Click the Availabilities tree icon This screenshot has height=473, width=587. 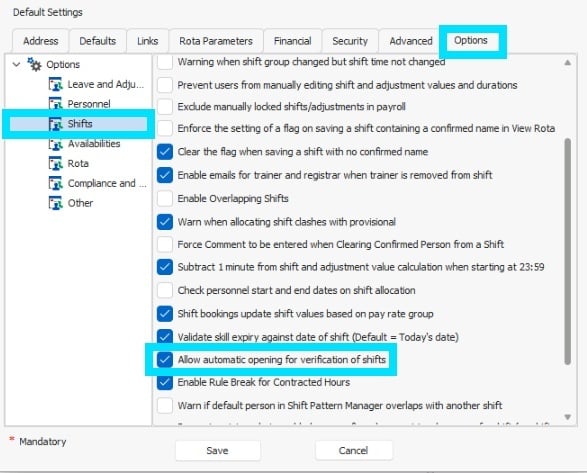tap(55, 144)
